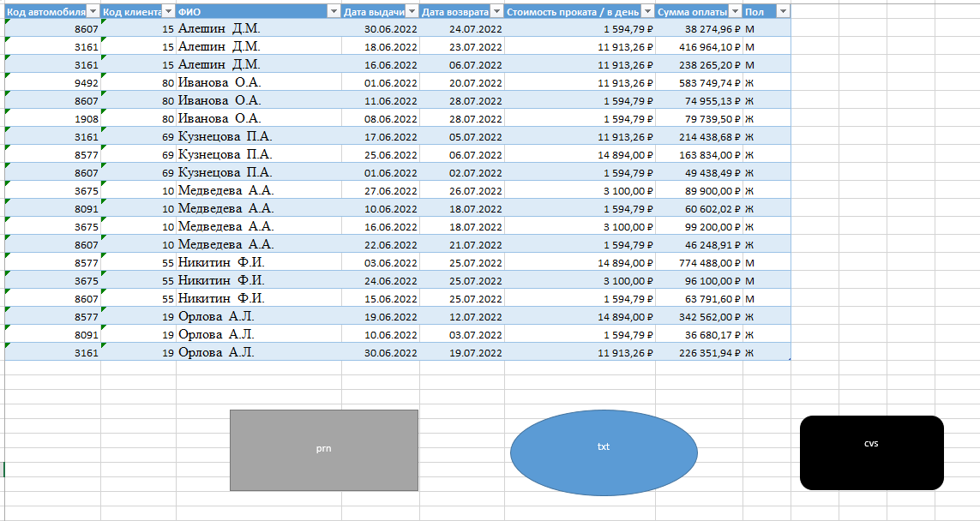Select return date cell 02.07.2022
Image resolution: width=980 pixels, height=521 pixels.
(x=462, y=172)
